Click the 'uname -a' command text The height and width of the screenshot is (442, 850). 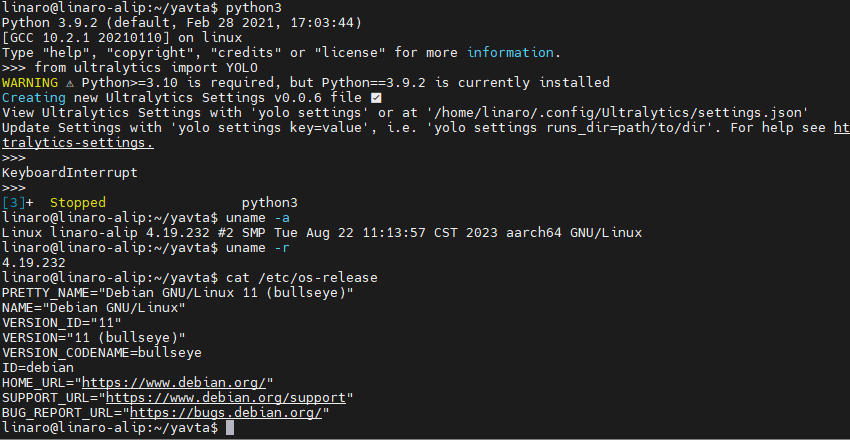pos(258,218)
